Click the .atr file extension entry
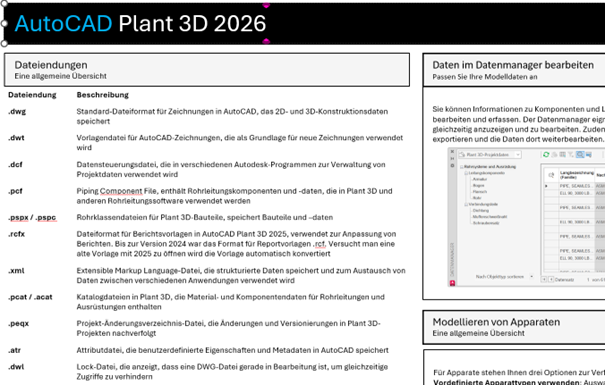Image resolution: width=605 pixels, height=385 pixels. (15, 350)
